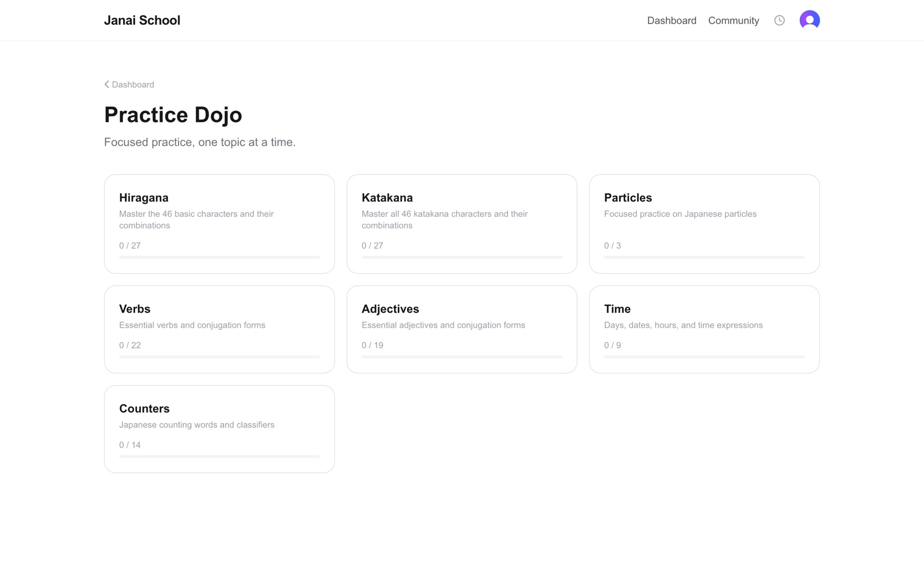Open the Particles practice card
924x578 pixels.
coord(704,224)
